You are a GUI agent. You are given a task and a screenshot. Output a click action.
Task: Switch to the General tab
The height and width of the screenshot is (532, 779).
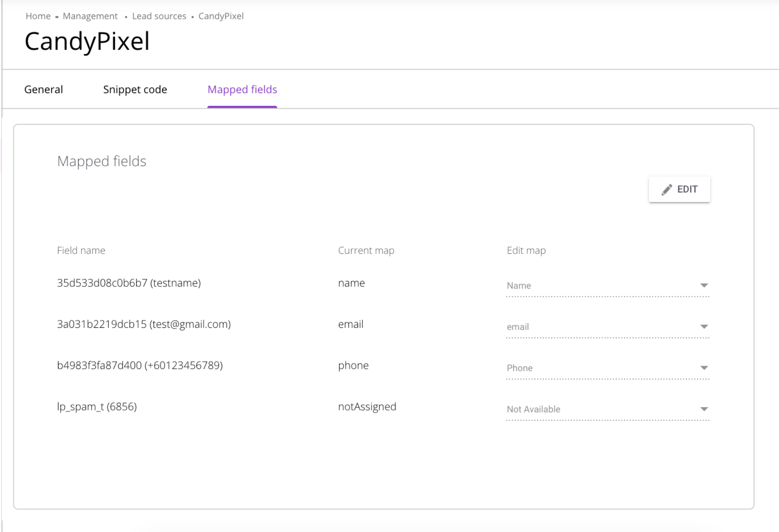44,90
